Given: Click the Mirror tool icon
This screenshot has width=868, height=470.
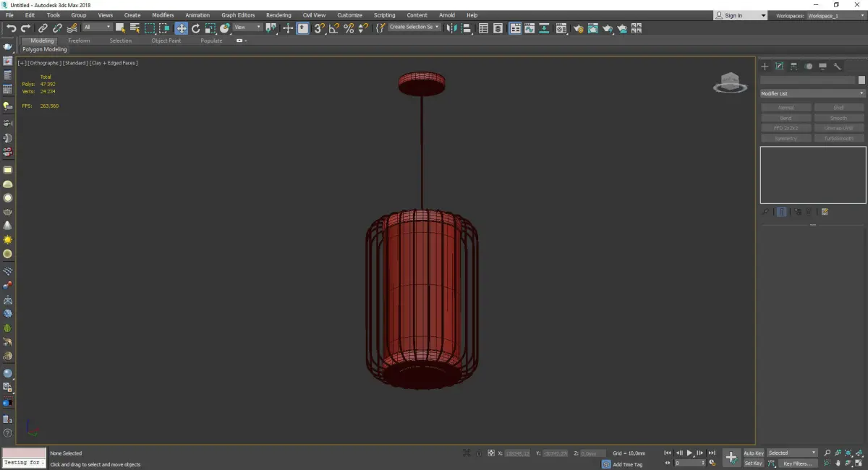Looking at the screenshot, I should coord(451,28).
